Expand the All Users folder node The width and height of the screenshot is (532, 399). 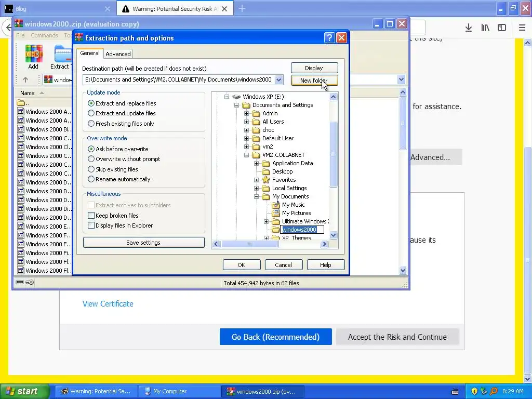247,122
